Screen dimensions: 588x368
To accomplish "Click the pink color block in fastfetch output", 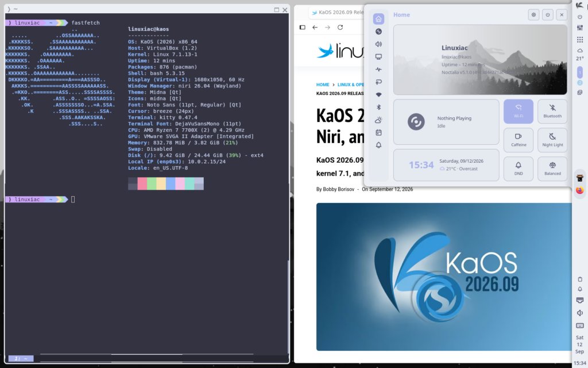I will coord(142,183).
